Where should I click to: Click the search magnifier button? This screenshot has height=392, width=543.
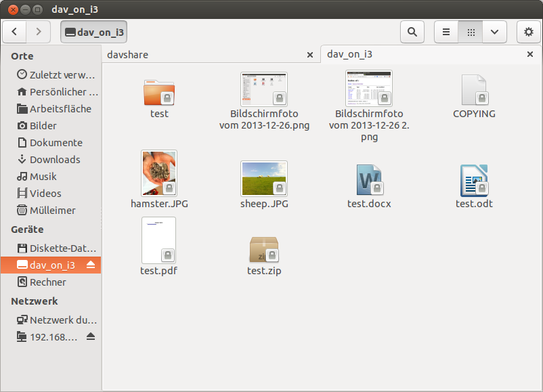click(412, 32)
